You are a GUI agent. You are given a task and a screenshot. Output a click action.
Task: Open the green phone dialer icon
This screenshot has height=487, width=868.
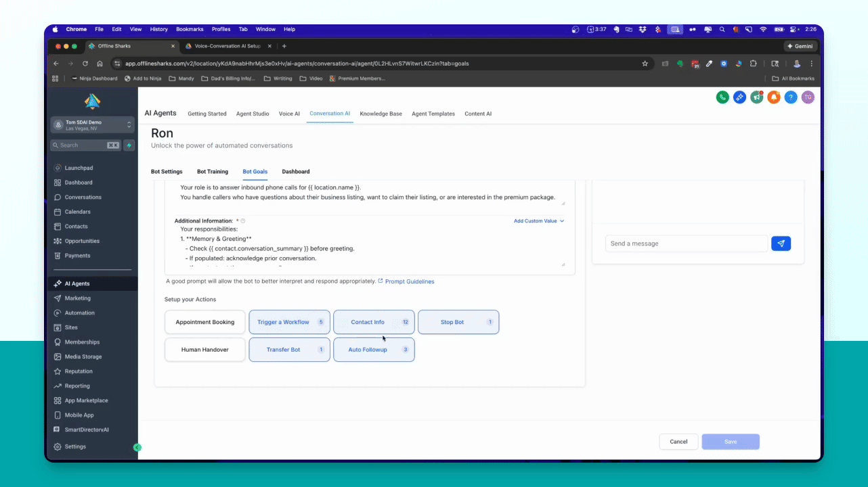722,97
